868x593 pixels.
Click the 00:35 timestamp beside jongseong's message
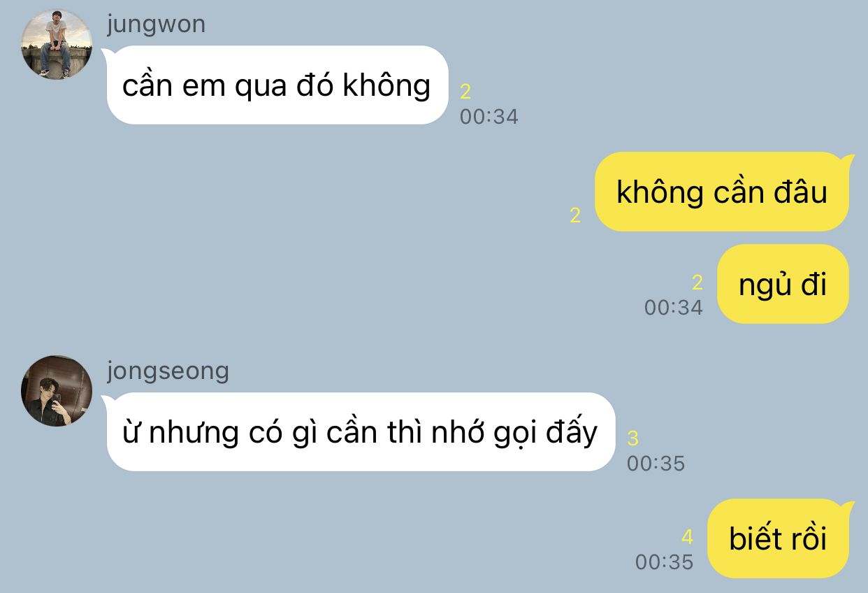[656, 464]
